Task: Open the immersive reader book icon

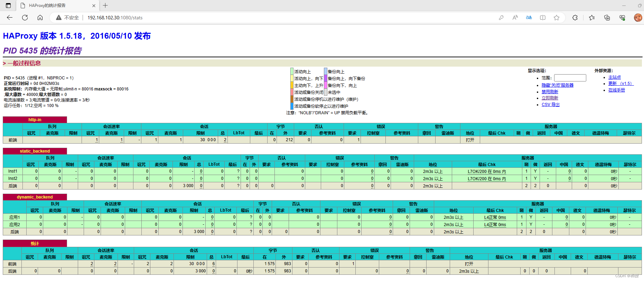Action: coord(543,18)
